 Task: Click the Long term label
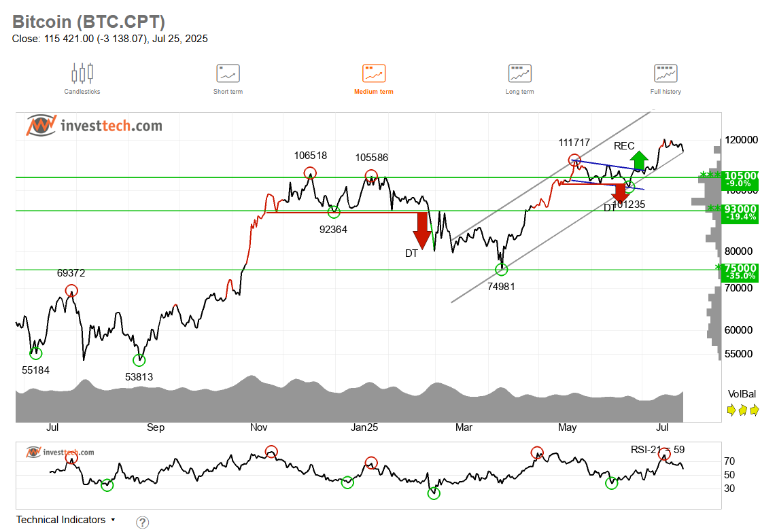point(520,92)
